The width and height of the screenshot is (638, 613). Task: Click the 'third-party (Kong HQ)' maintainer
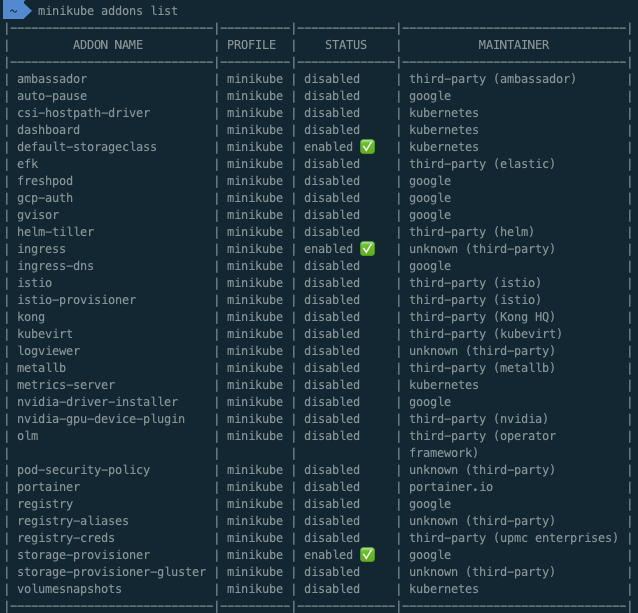(482, 317)
